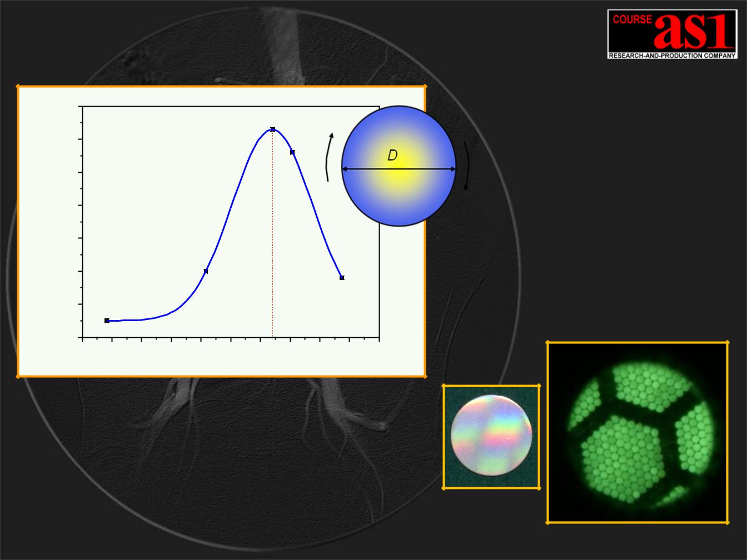Screen dimensions: 747x560
Task: Click the bottom-right corner handle of green image frame
Action: [x=728, y=523]
